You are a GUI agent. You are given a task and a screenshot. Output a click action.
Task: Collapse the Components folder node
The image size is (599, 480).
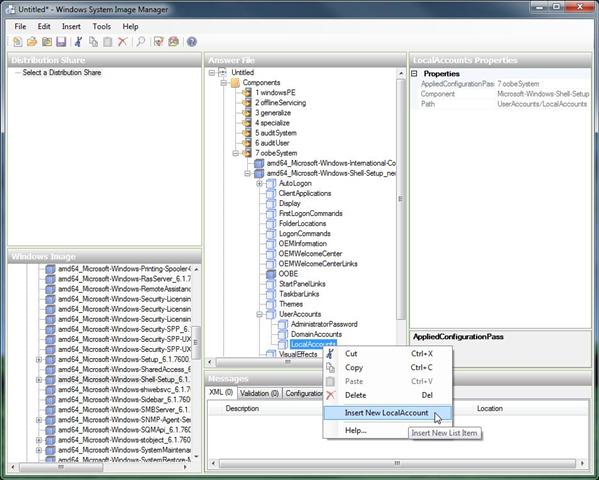(223, 83)
